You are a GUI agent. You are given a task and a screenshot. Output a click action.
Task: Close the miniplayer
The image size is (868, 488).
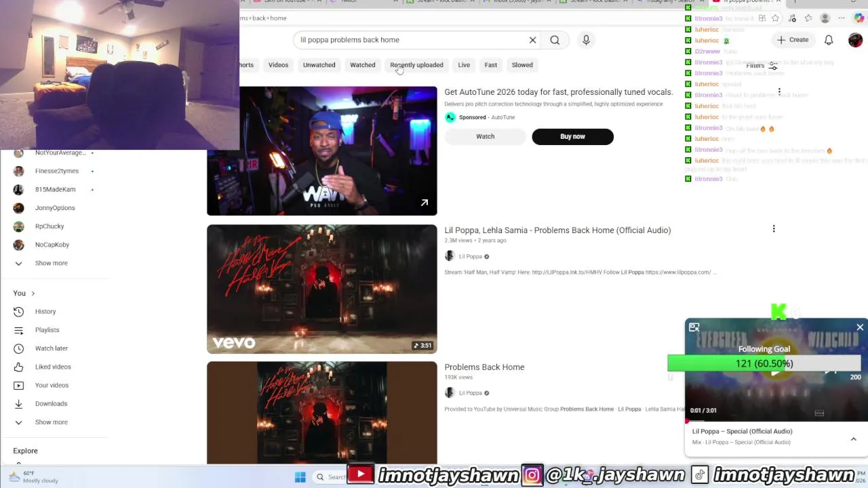tap(860, 327)
